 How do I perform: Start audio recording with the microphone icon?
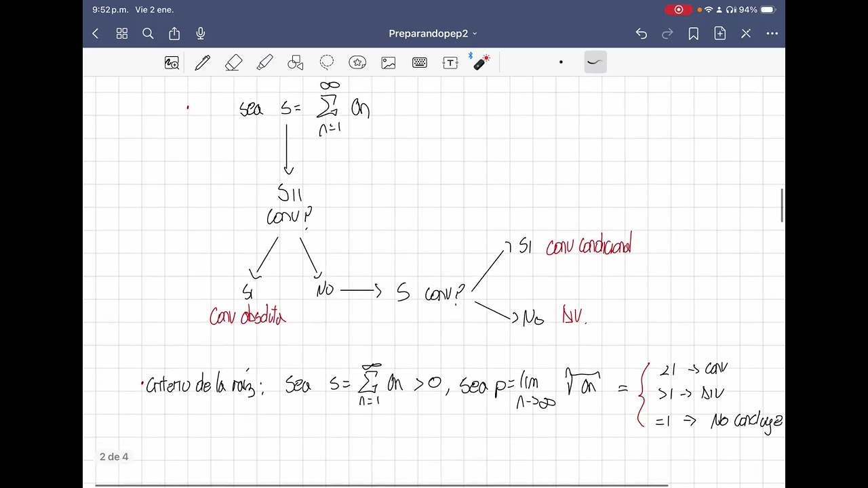point(201,33)
